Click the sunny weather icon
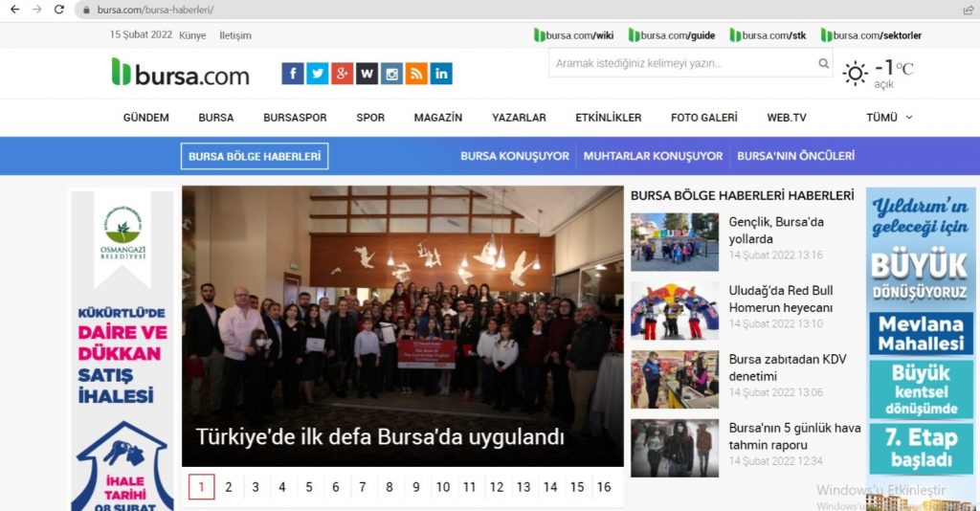The width and height of the screenshot is (980, 511). pos(855,73)
